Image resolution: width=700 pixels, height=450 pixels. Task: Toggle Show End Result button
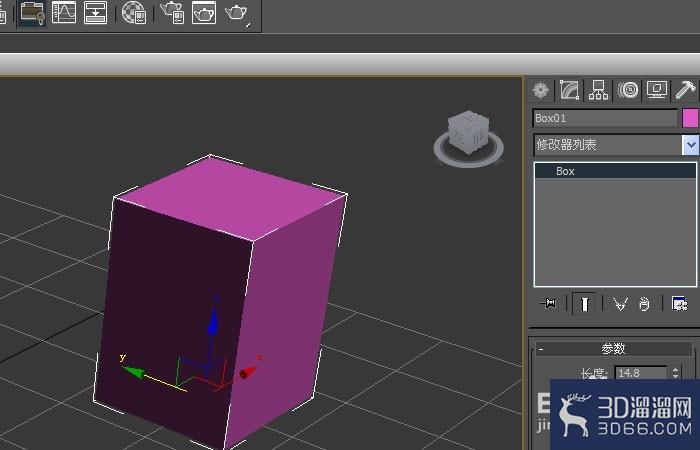point(584,304)
